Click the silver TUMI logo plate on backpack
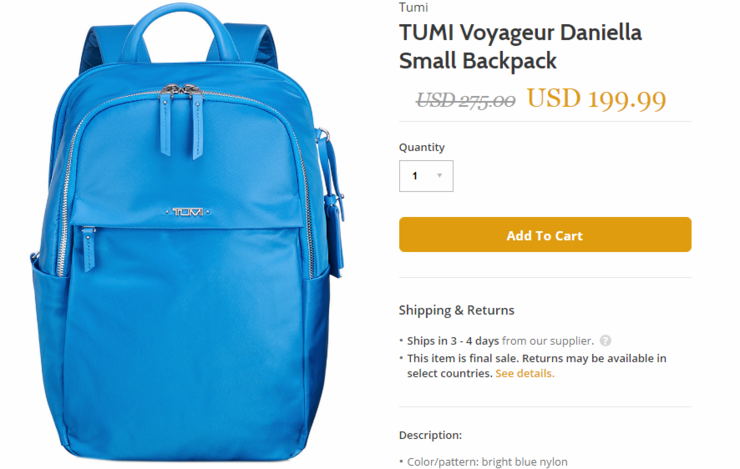This screenshot has width=740, height=469. [187, 212]
